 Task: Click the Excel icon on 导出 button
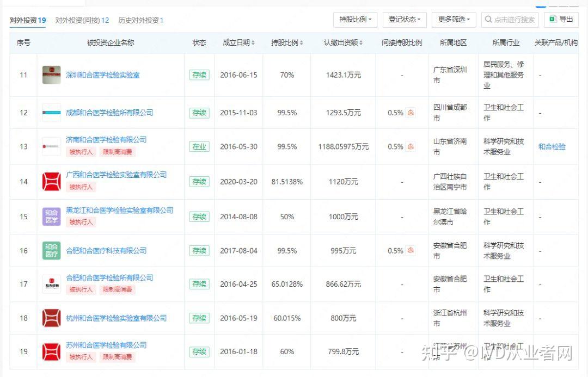(553, 19)
